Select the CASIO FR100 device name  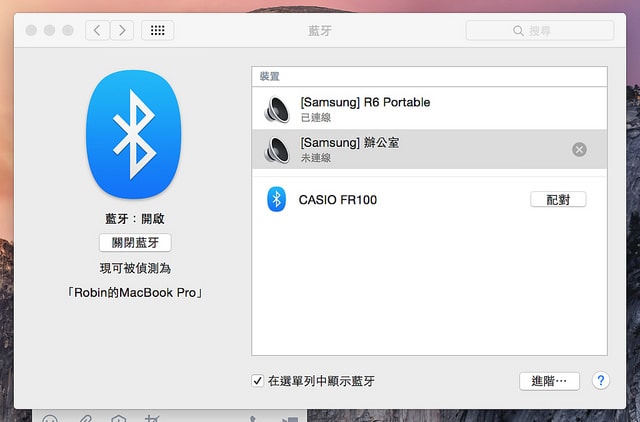click(x=338, y=200)
